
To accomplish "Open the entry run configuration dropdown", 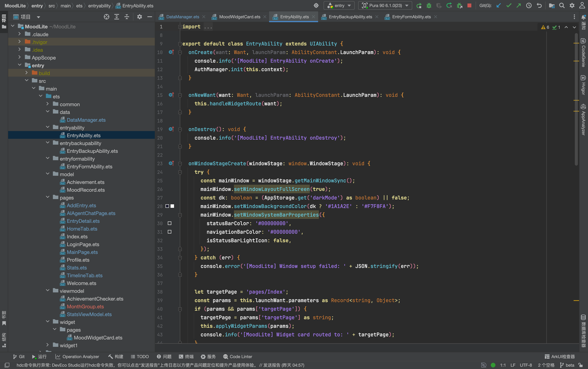I will pyautogui.click(x=339, y=6).
